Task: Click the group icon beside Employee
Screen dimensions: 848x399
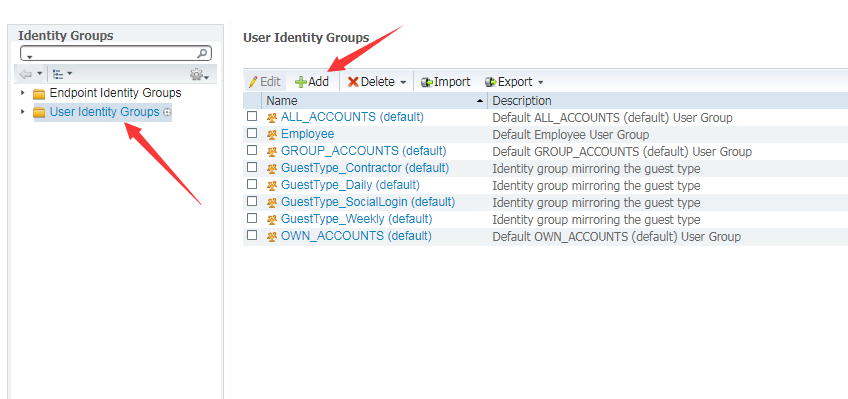Action: point(271,134)
